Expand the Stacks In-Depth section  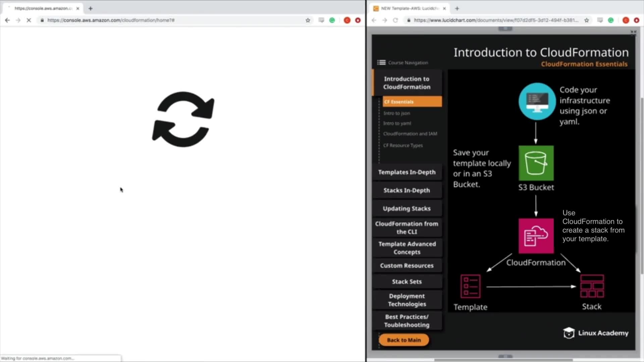[407, 190]
